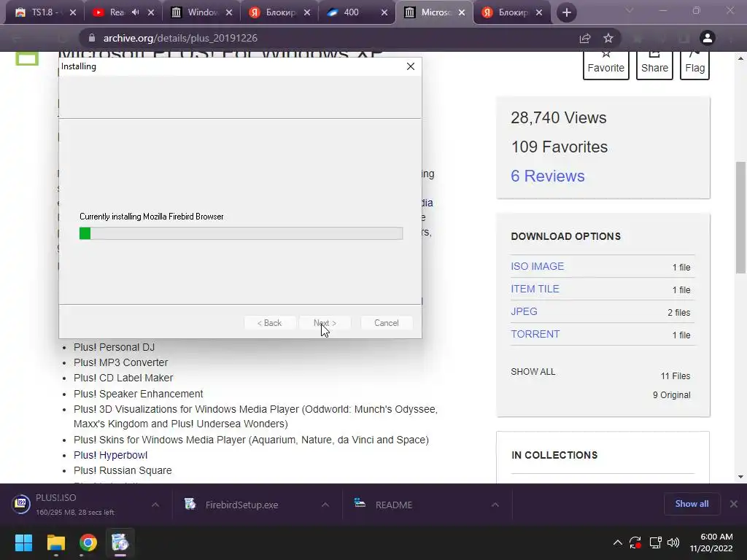Close the active Microsoft tab
747x560 pixels.
pyautogui.click(x=462, y=12)
